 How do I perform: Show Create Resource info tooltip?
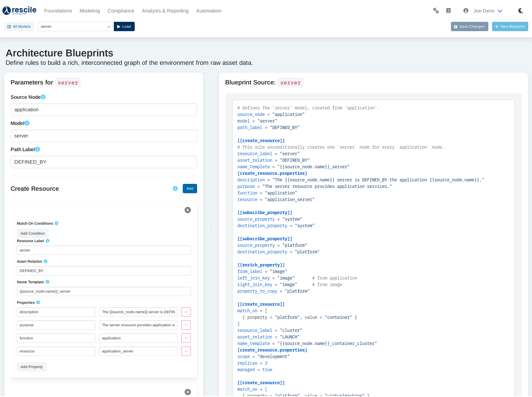pyautogui.click(x=175, y=189)
